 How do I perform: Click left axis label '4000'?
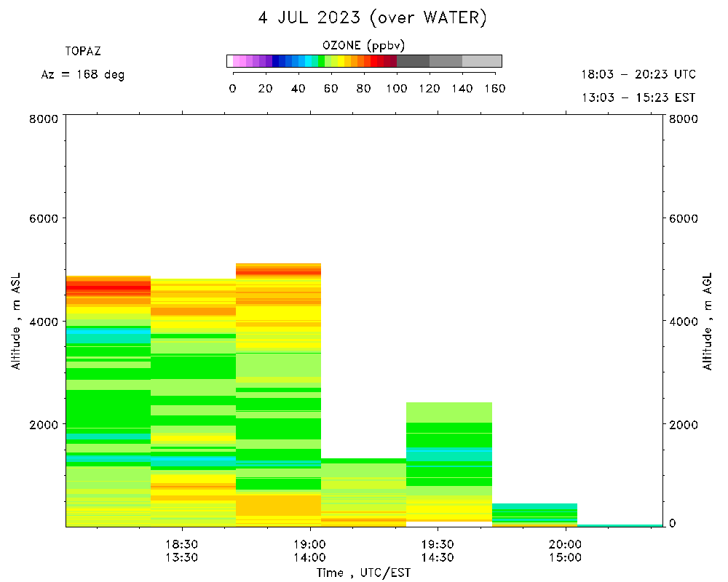coord(44,322)
